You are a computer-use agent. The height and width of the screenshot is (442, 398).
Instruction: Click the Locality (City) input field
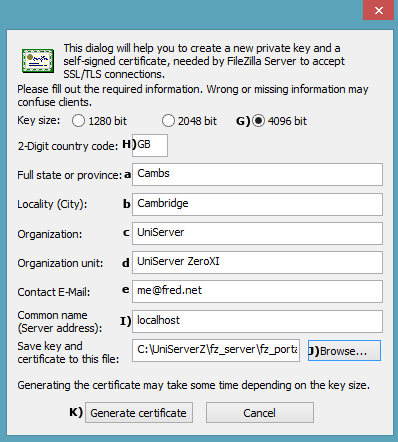point(257,204)
